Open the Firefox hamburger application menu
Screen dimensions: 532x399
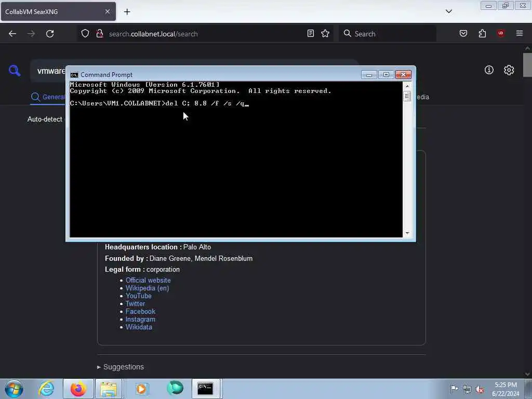(520, 33)
